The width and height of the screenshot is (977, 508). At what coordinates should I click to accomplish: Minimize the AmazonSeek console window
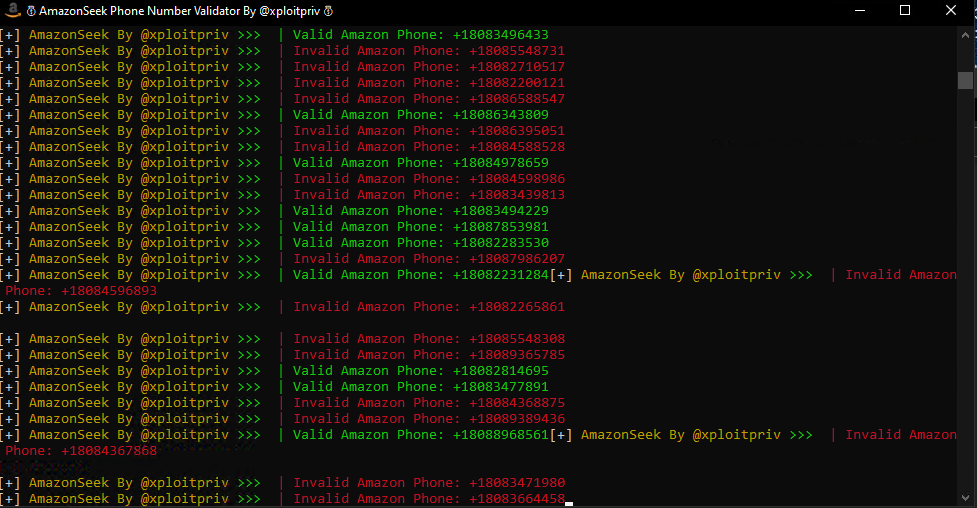tap(861, 10)
